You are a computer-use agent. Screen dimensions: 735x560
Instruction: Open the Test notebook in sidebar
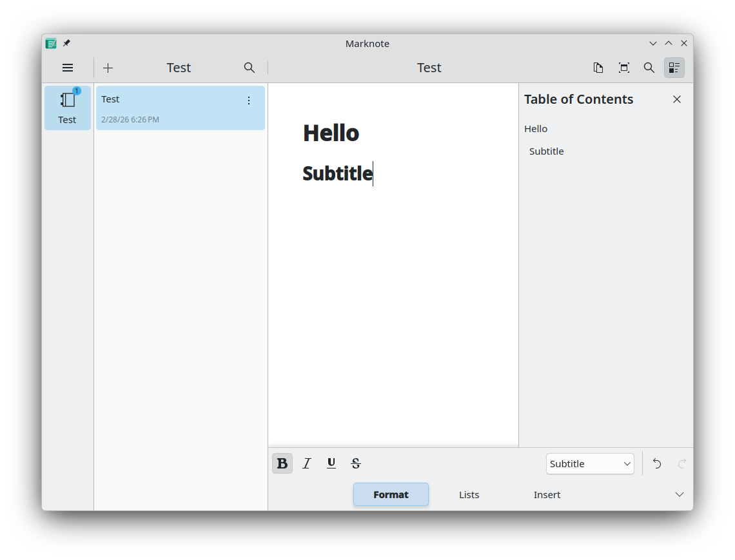(68, 108)
